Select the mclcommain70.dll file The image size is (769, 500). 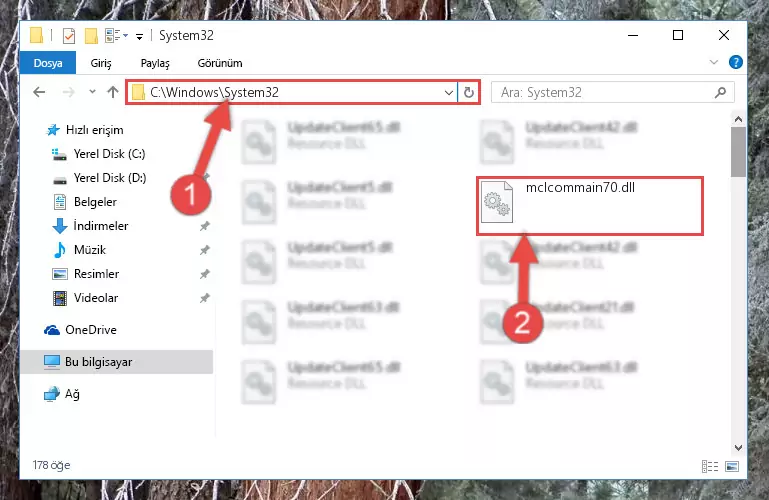tap(590, 206)
